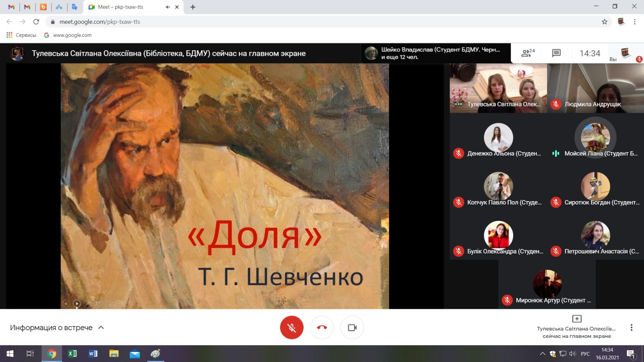
Task: Click the zoom magnifier in slideshow controls
Action: [109, 303]
